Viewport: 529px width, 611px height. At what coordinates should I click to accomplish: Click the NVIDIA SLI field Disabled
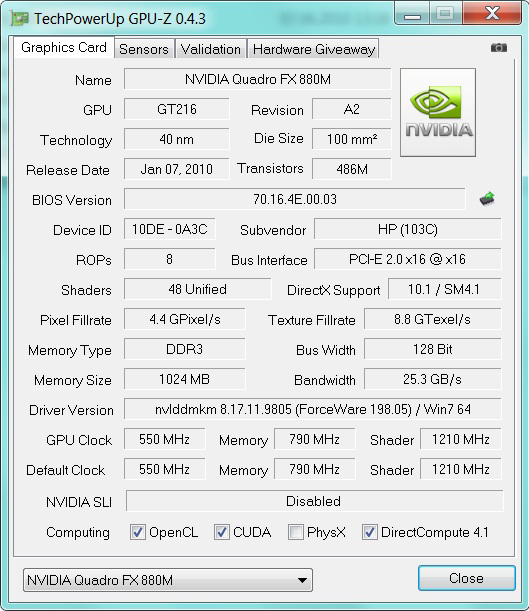pyautogui.click(x=314, y=501)
